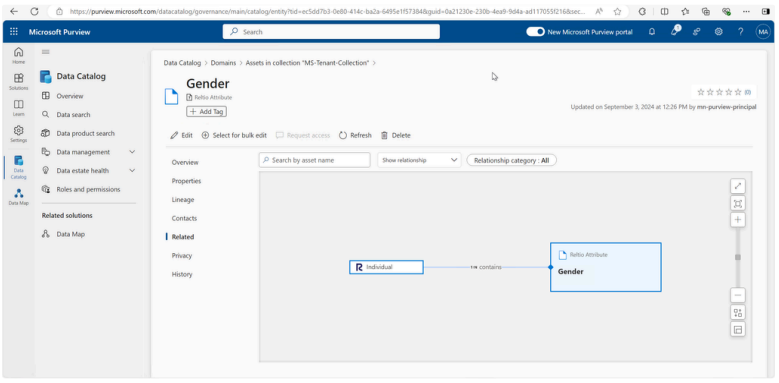Open the settings gear in header
This screenshot has width=779, height=383.
(718, 32)
